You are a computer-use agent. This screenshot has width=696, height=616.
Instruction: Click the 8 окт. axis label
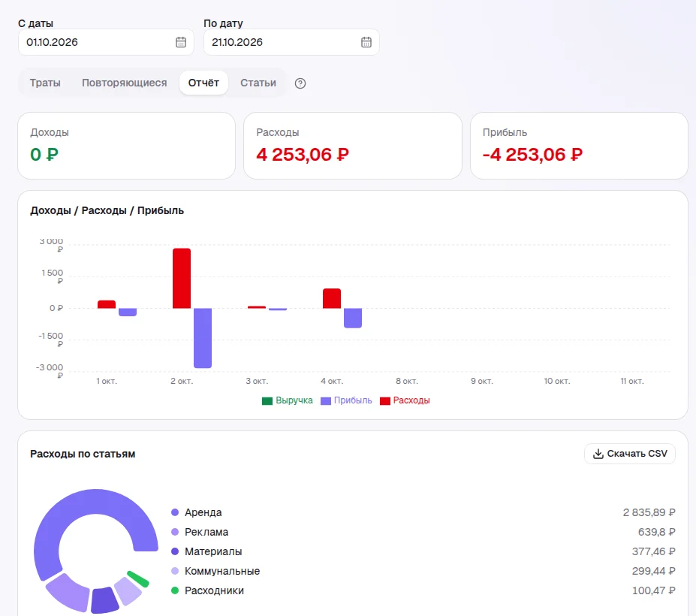[x=407, y=381]
